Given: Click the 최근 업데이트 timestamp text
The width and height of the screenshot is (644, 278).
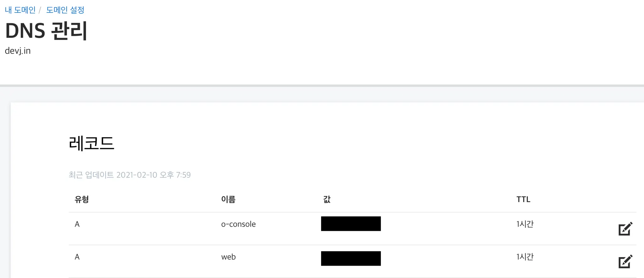Looking at the screenshot, I should [130, 175].
